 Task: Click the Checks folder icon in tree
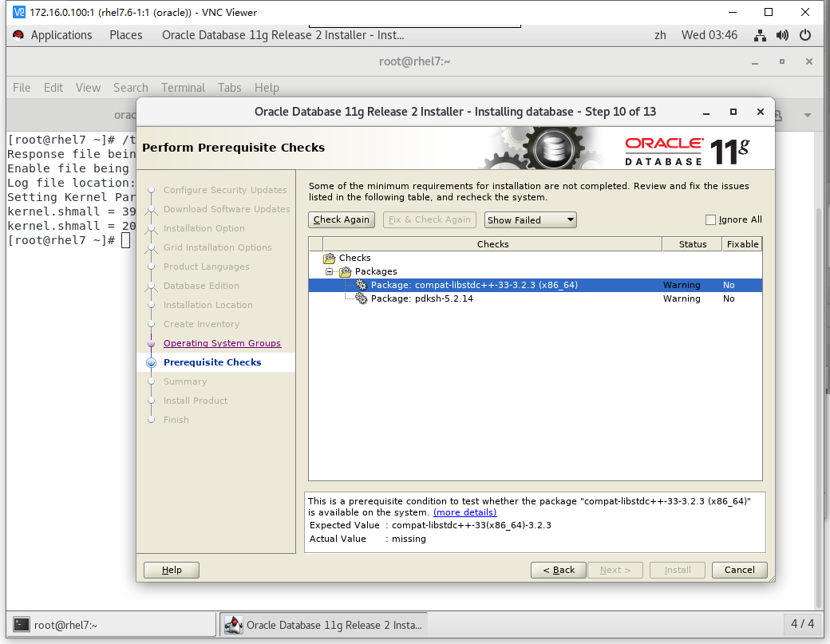coord(330,259)
